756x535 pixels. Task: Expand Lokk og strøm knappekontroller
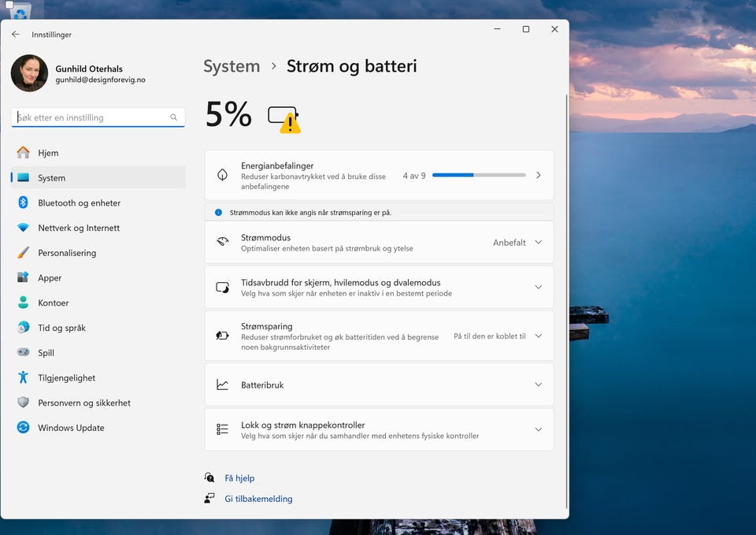pyautogui.click(x=538, y=429)
